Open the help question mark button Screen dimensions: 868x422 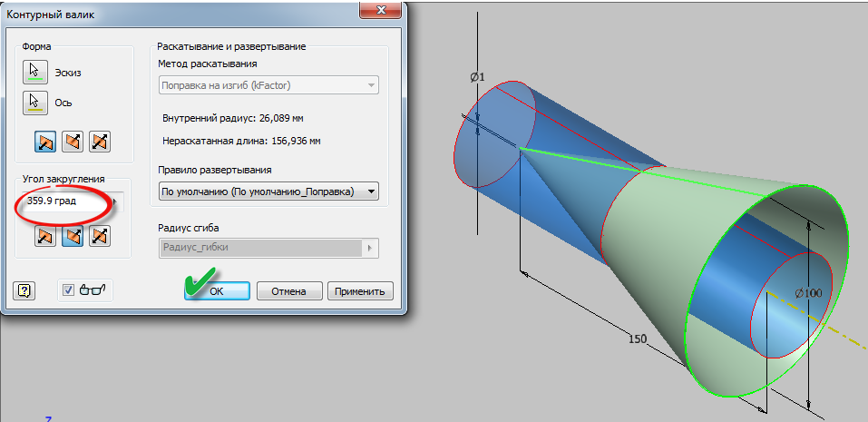24,290
